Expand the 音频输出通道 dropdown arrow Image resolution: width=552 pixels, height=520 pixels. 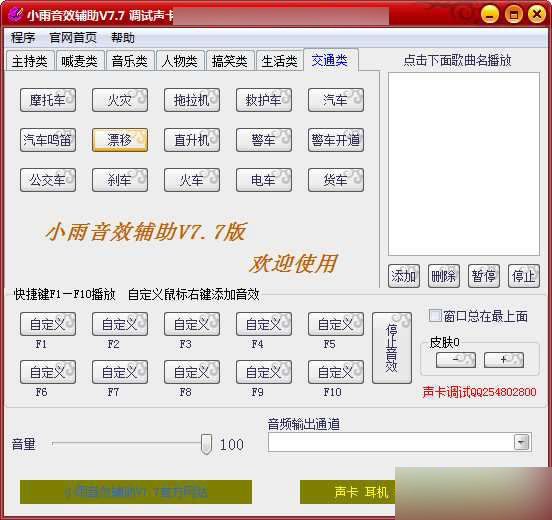pyautogui.click(x=521, y=442)
